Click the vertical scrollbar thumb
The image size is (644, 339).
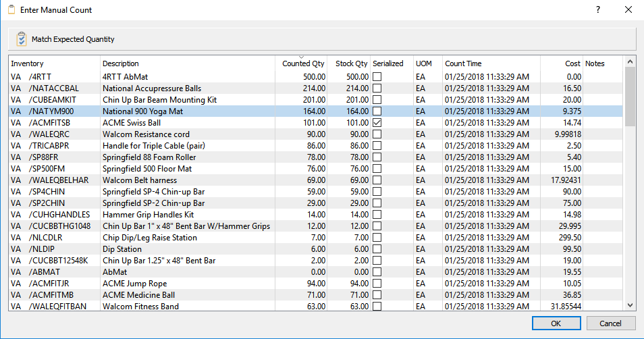(x=630, y=97)
